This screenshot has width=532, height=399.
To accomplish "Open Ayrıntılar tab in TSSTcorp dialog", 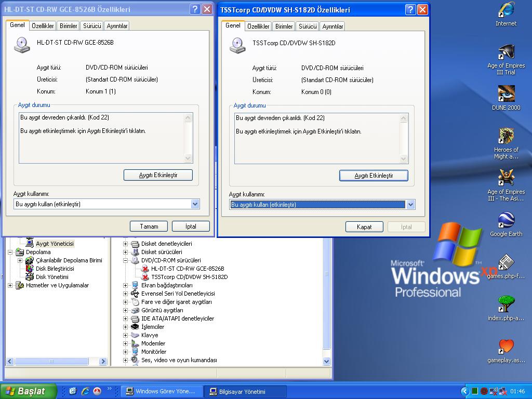I will pos(332,26).
